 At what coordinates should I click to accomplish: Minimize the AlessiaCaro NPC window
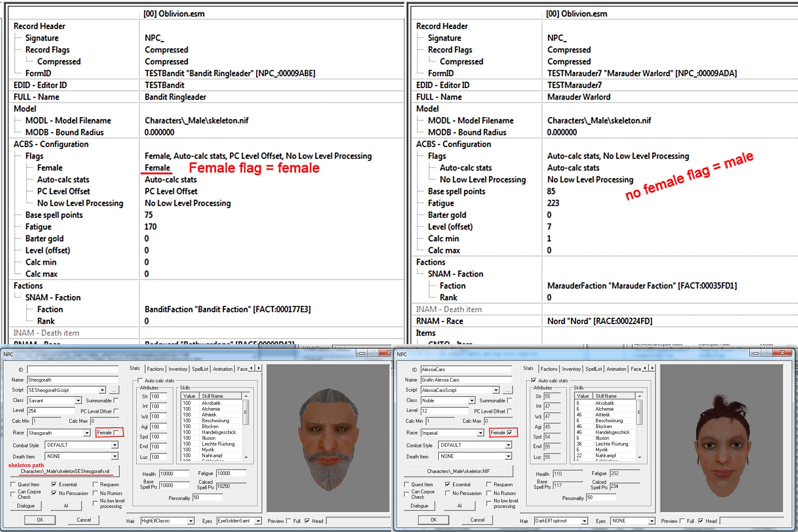coord(755,353)
